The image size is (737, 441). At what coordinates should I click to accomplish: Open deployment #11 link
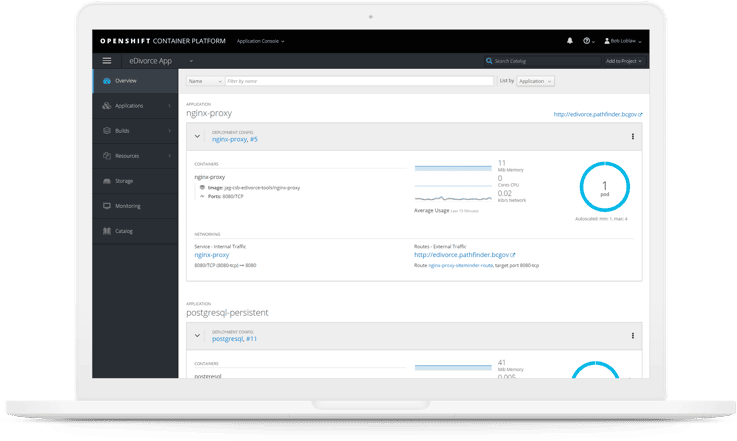point(251,339)
